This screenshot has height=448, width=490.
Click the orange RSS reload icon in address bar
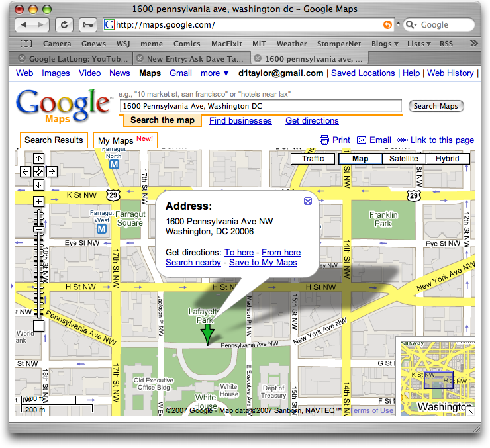coord(387,25)
